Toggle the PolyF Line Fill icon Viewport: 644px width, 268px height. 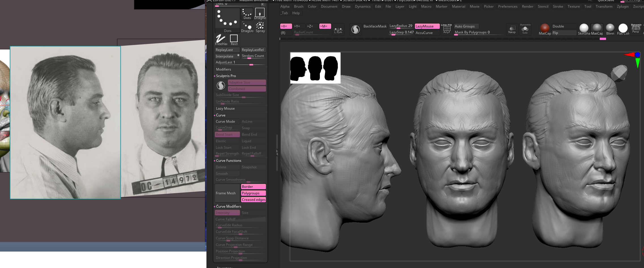click(x=447, y=29)
